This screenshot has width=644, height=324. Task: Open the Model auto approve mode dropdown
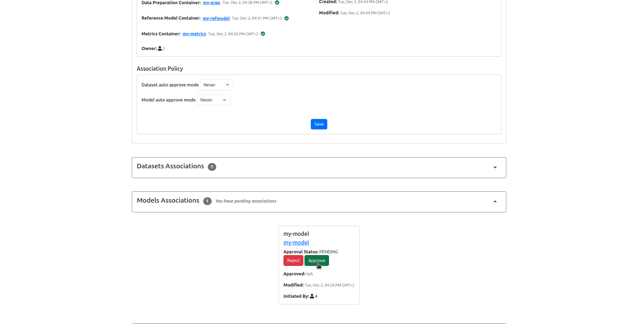point(213,100)
